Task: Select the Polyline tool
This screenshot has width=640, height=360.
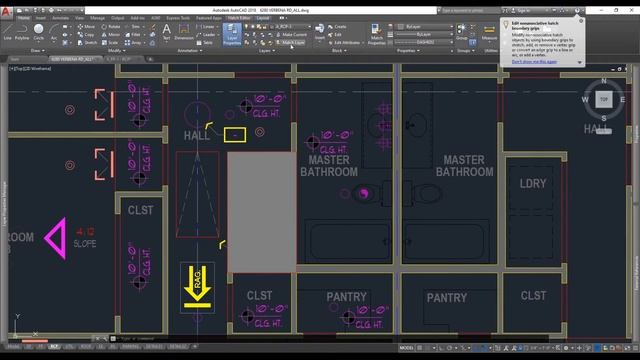Action: [22, 32]
